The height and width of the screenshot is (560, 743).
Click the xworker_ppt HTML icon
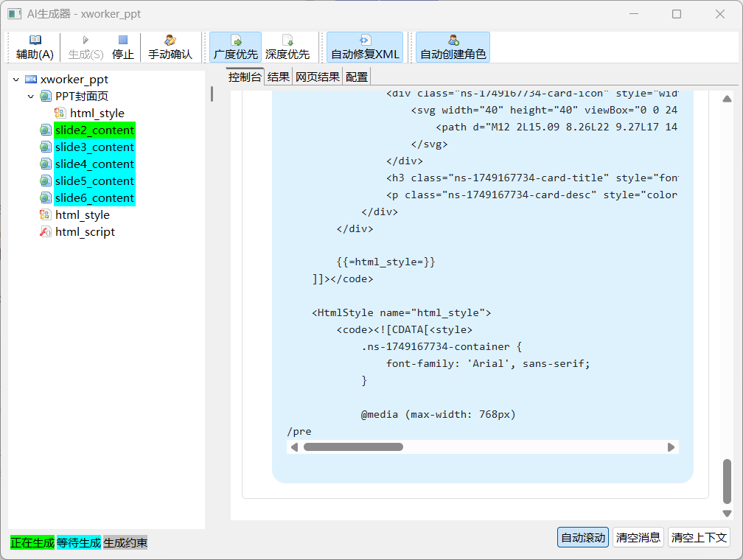[x=31, y=80]
